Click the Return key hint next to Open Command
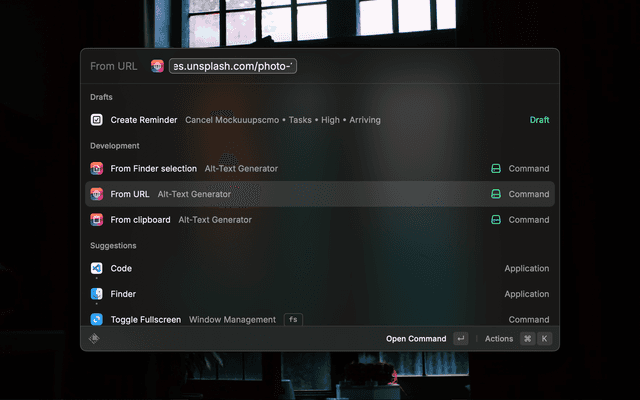 [460, 339]
